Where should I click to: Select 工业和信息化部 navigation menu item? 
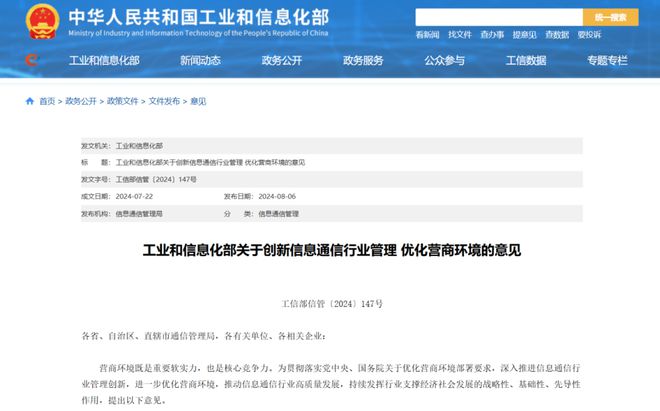tap(104, 61)
